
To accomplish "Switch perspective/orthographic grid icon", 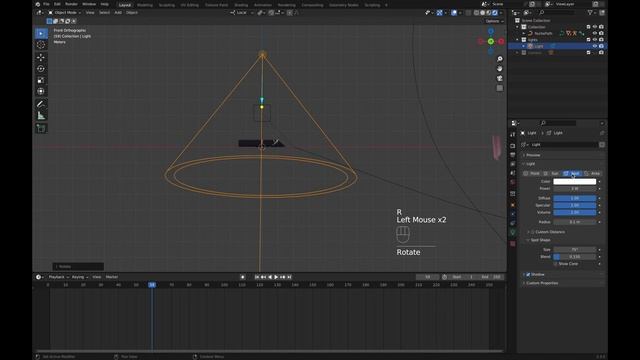I will pyautogui.click(x=500, y=88).
